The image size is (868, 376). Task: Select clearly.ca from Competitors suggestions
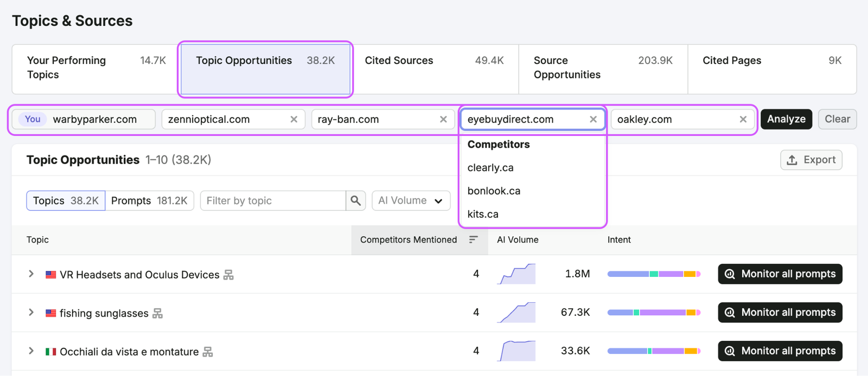point(490,167)
